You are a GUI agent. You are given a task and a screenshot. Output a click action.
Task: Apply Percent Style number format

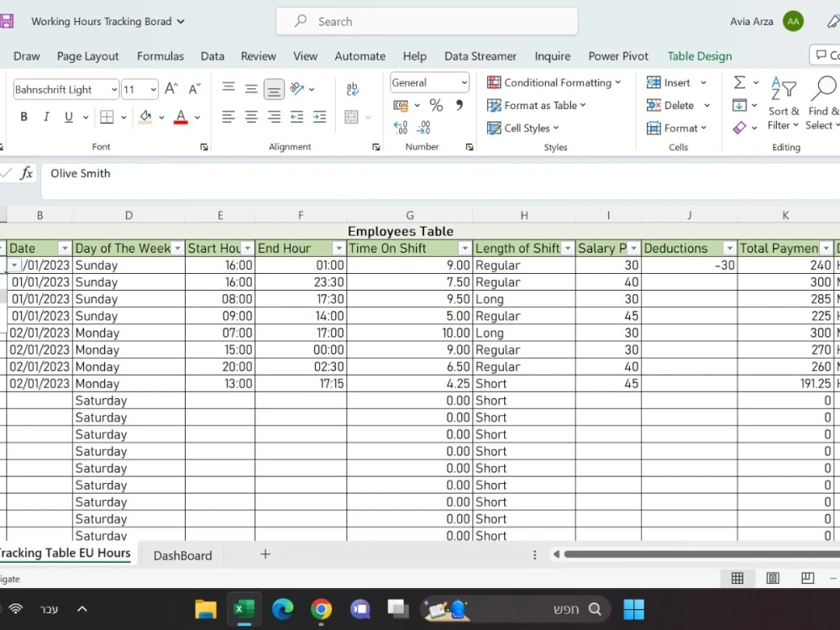436,105
